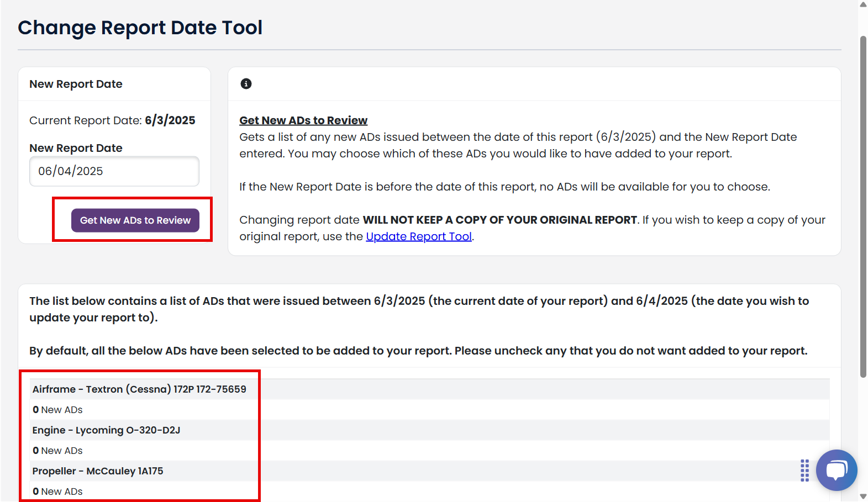Open the Update Report Tool link
This screenshot has height=502, width=868.
(419, 236)
